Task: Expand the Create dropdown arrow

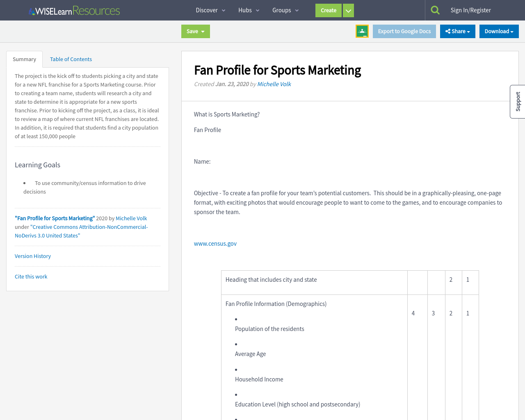Action: 348,10
